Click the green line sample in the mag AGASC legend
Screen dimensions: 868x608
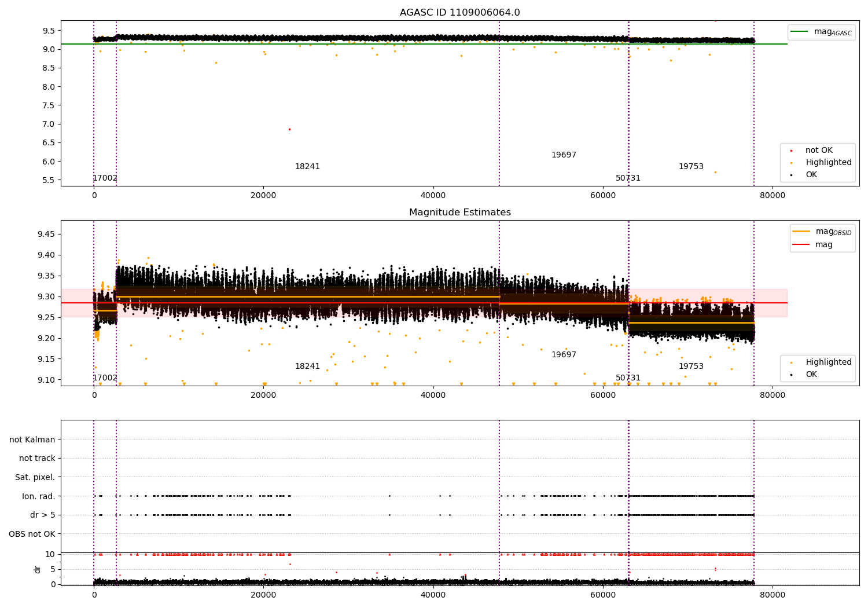click(800, 31)
